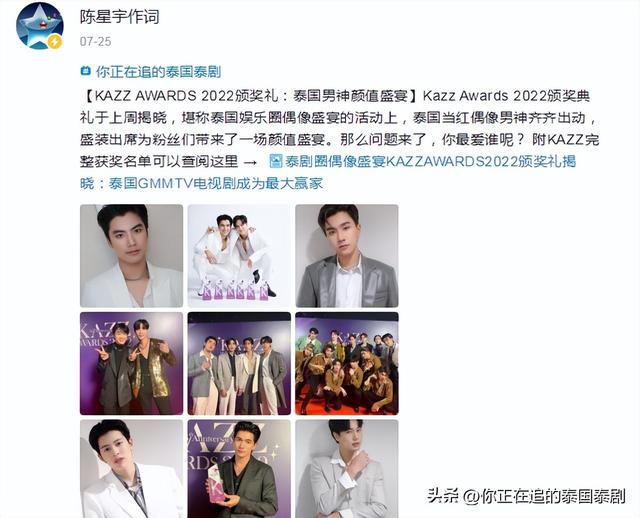Open large group photo on red carpet
This screenshot has height=518, width=640.
coord(347,363)
